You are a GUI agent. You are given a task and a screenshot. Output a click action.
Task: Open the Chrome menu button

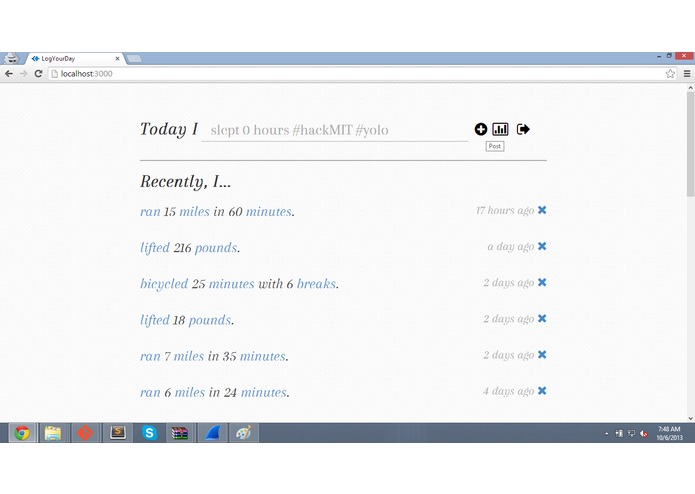coord(687,74)
